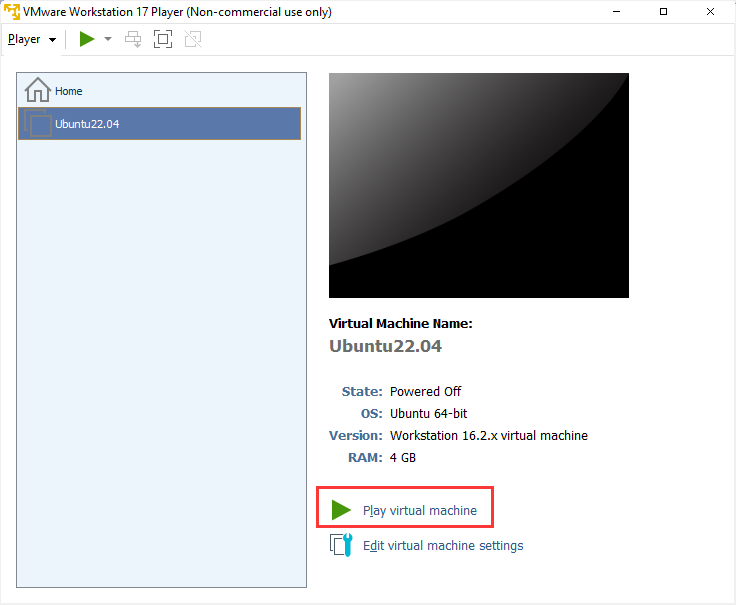Click the VMware application icon in title bar
This screenshot has height=605, width=736.
pyautogui.click(x=12, y=11)
